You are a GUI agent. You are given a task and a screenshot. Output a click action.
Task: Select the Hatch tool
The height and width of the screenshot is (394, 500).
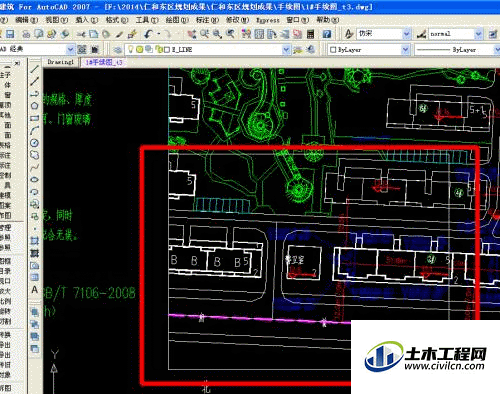(35, 241)
